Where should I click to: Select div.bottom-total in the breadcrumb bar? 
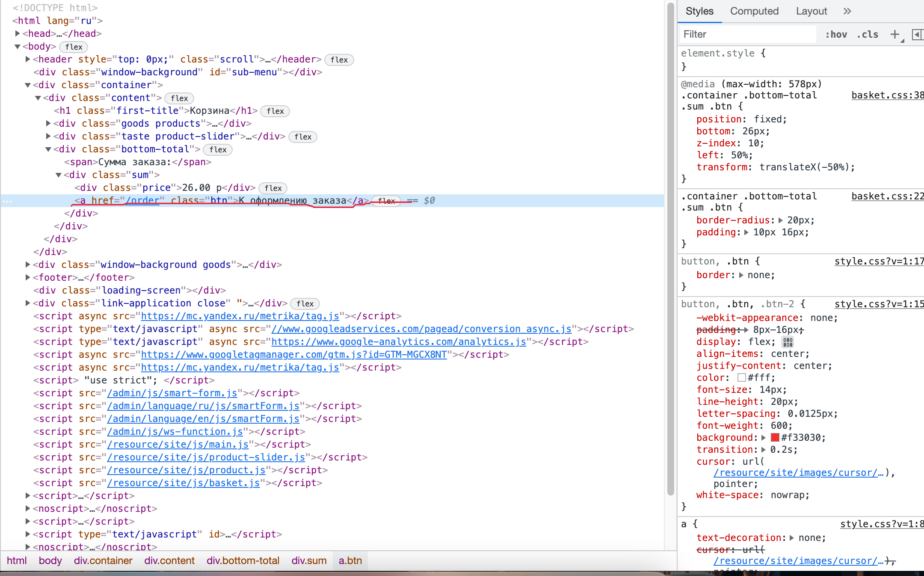coord(243,561)
